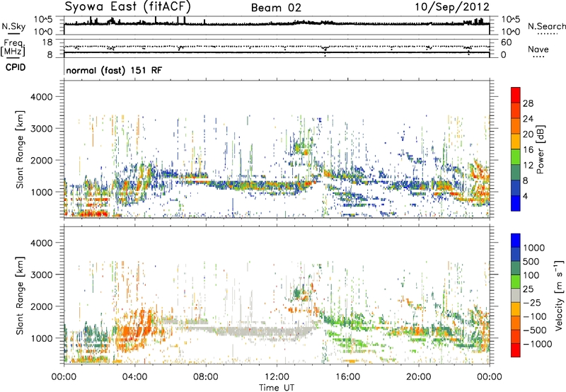Click inside the power range-time plot panel
The height and width of the screenshot is (392, 566).
(277, 149)
